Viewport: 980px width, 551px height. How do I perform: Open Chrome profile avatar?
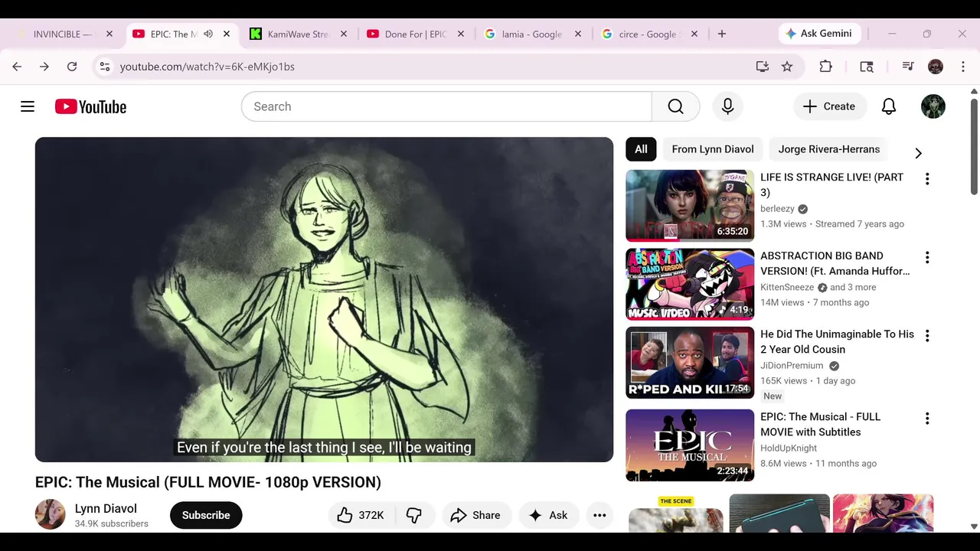[x=936, y=67]
